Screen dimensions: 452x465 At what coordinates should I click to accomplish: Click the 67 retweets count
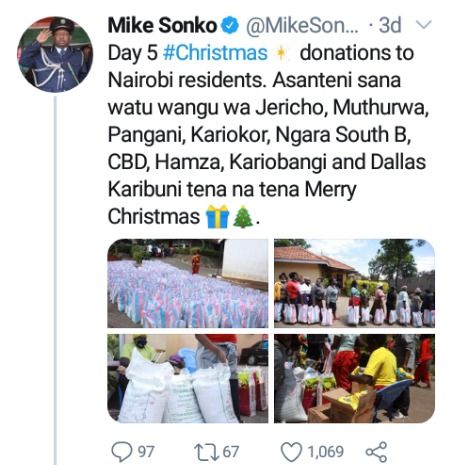coord(231,452)
